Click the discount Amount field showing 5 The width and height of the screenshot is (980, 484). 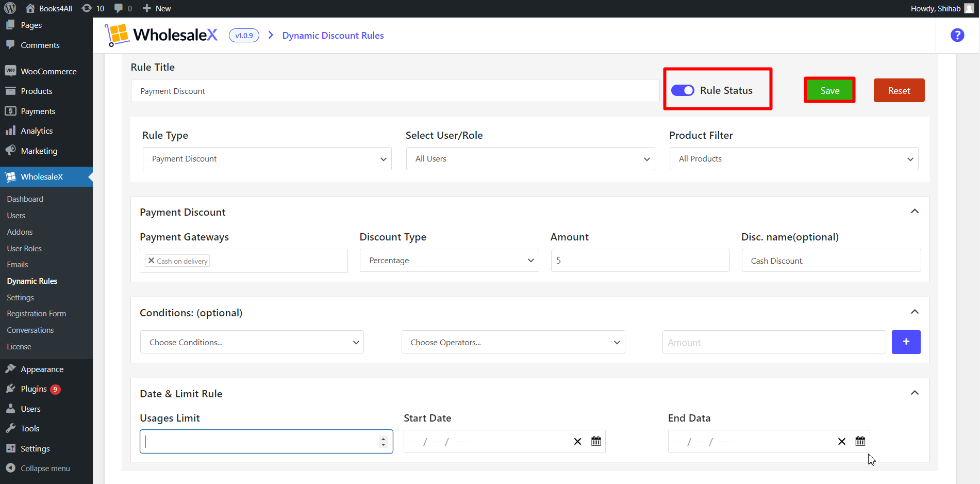(640, 261)
